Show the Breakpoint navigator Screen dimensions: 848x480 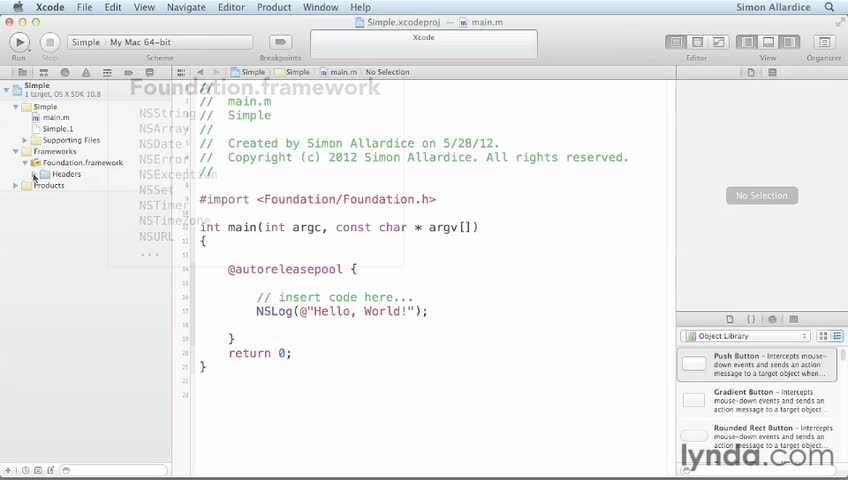pos(128,72)
